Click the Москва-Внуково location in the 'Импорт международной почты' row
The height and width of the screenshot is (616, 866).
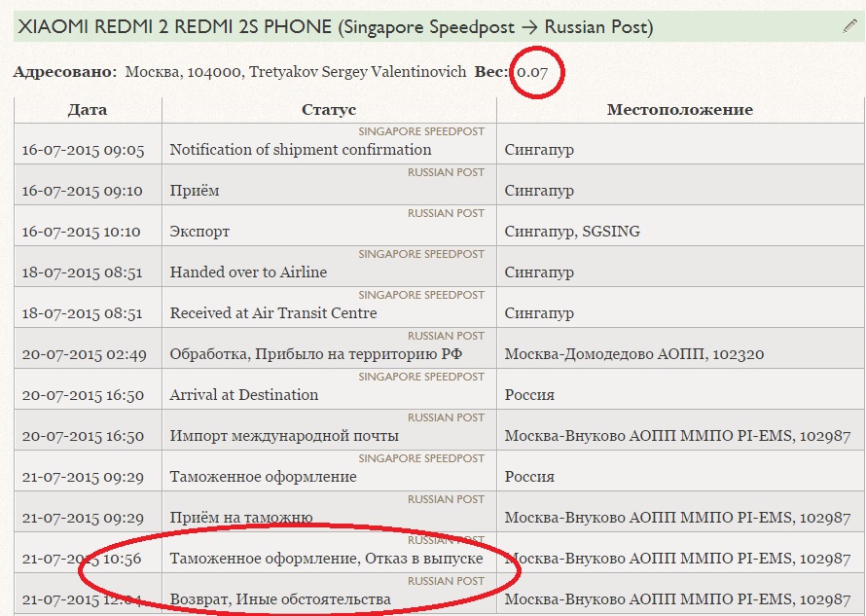tap(677, 436)
